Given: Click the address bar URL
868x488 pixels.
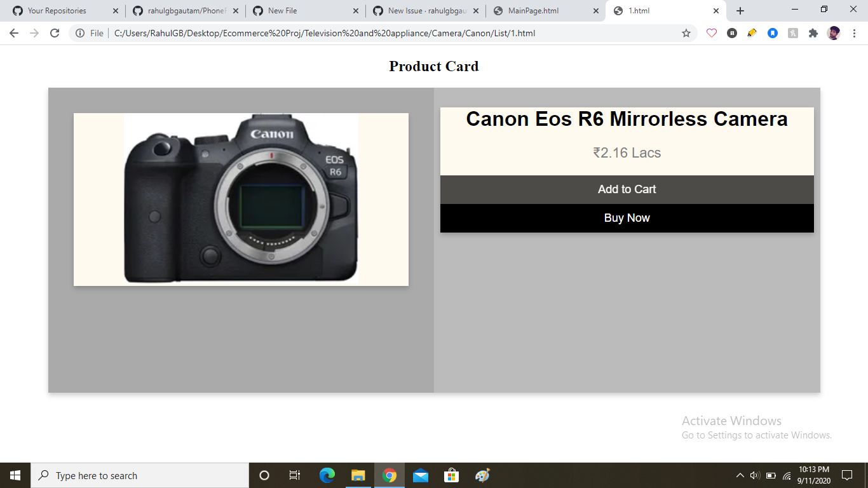Looking at the screenshot, I should click(325, 33).
